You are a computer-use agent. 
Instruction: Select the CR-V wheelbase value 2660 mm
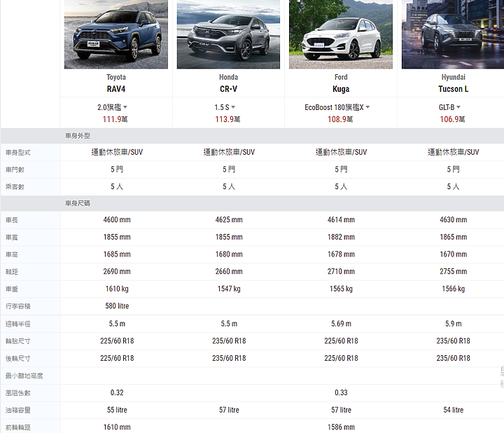(x=229, y=272)
